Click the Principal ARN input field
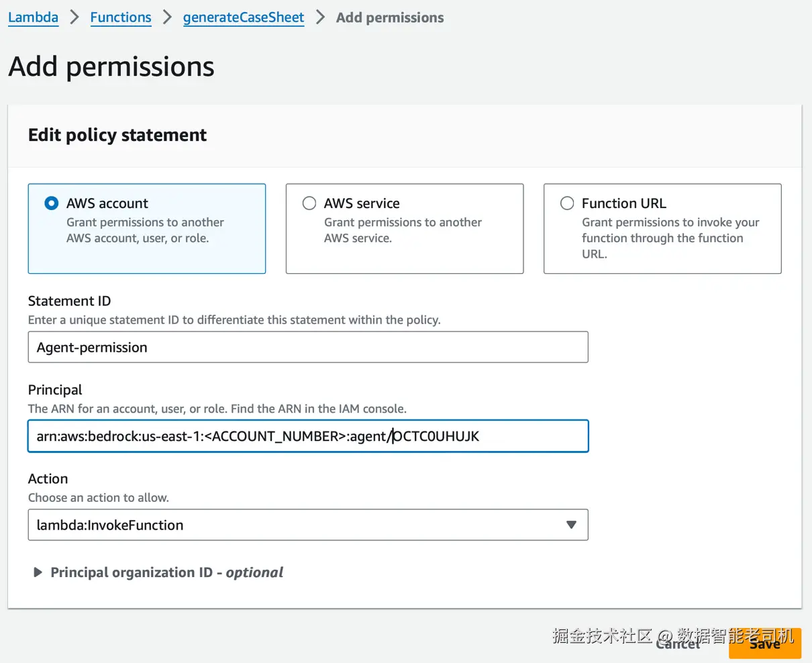This screenshot has height=663, width=812. (307, 436)
